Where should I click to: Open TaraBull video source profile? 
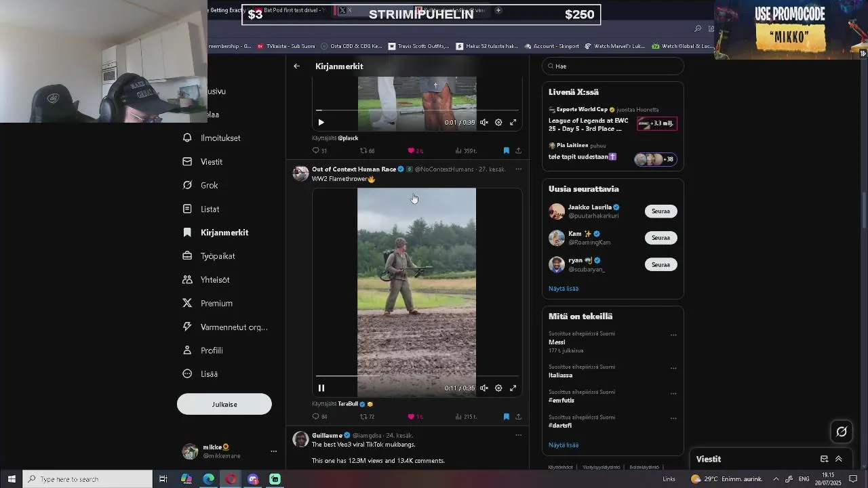pyautogui.click(x=348, y=404)
